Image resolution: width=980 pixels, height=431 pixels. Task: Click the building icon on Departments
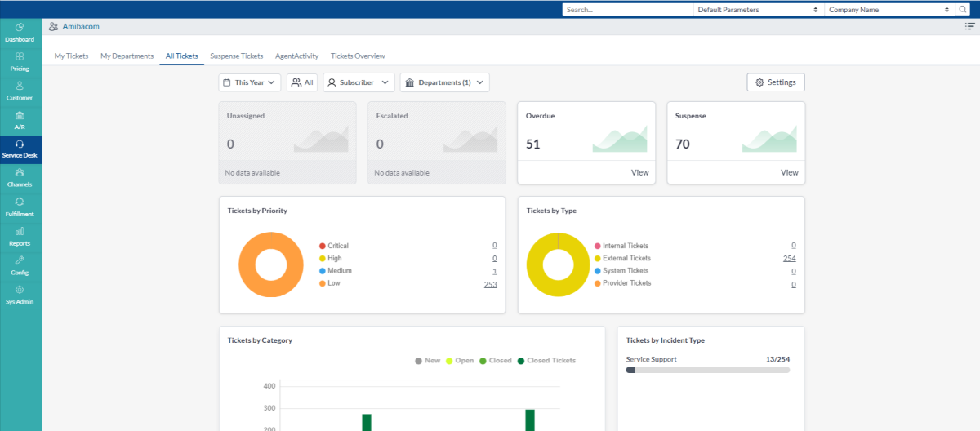[x=409, y=82]
